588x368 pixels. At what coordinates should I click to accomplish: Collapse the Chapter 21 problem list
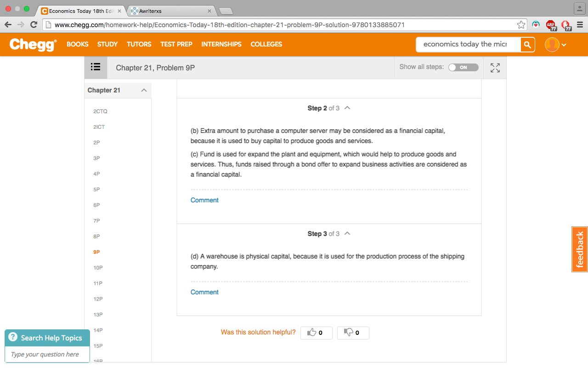tap(144, 90)
